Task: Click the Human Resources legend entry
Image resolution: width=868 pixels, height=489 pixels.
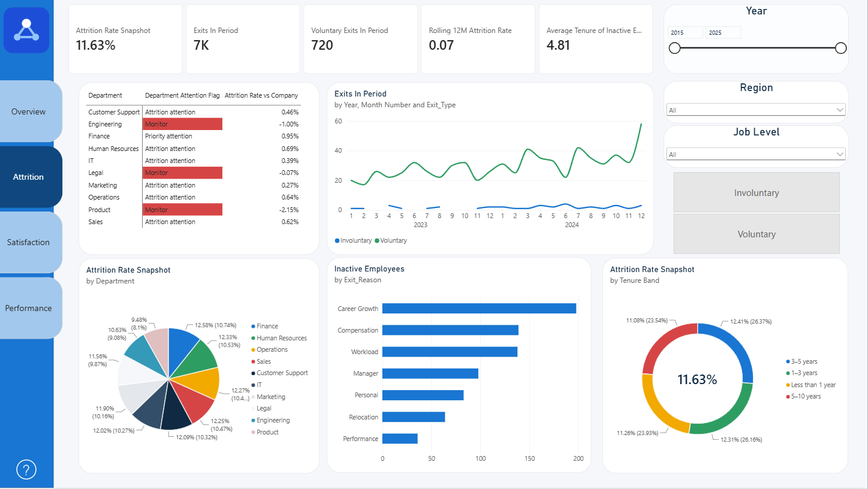Action: (x=279, y=338)
